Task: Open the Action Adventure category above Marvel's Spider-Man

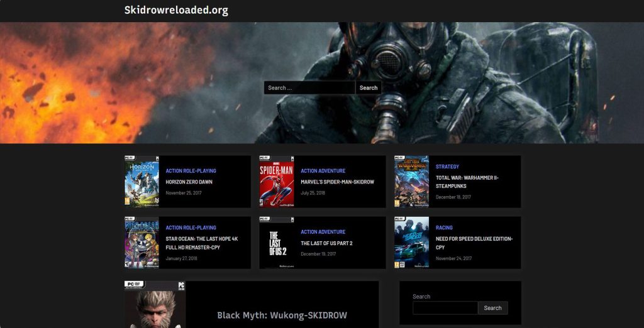Action: pyautogui.click(x=323, y=171)
